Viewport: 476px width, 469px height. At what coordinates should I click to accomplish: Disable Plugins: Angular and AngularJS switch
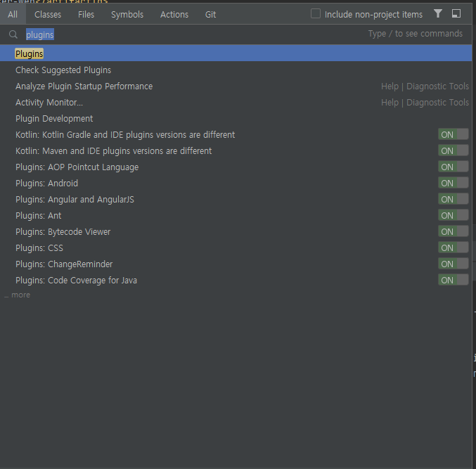[453, 199]
